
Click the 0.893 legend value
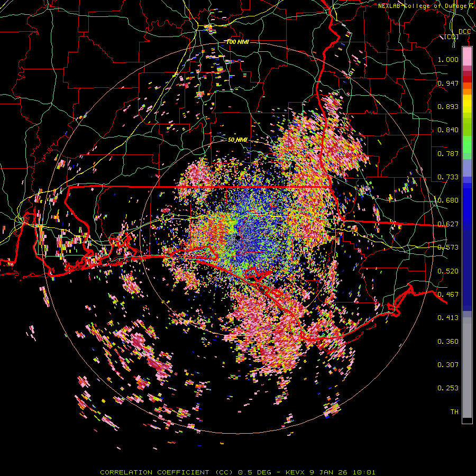coord(448,106)
